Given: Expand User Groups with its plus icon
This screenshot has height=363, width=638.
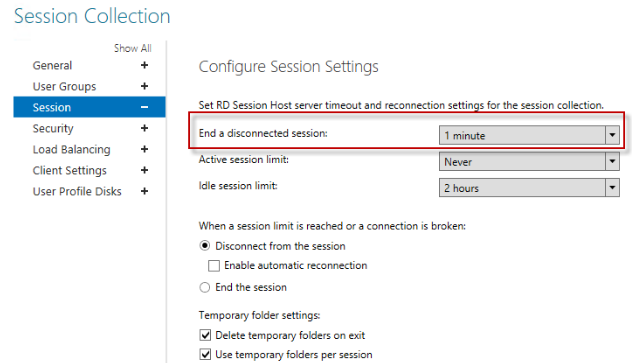Looking at the screenshot, I should coord(144,86).
